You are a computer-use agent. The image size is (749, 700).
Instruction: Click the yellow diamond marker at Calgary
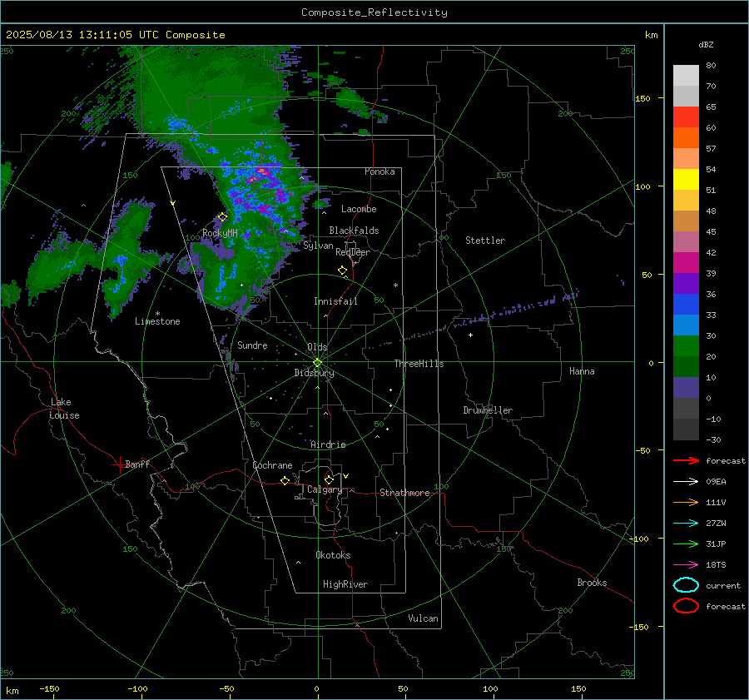tap(329, 479)
